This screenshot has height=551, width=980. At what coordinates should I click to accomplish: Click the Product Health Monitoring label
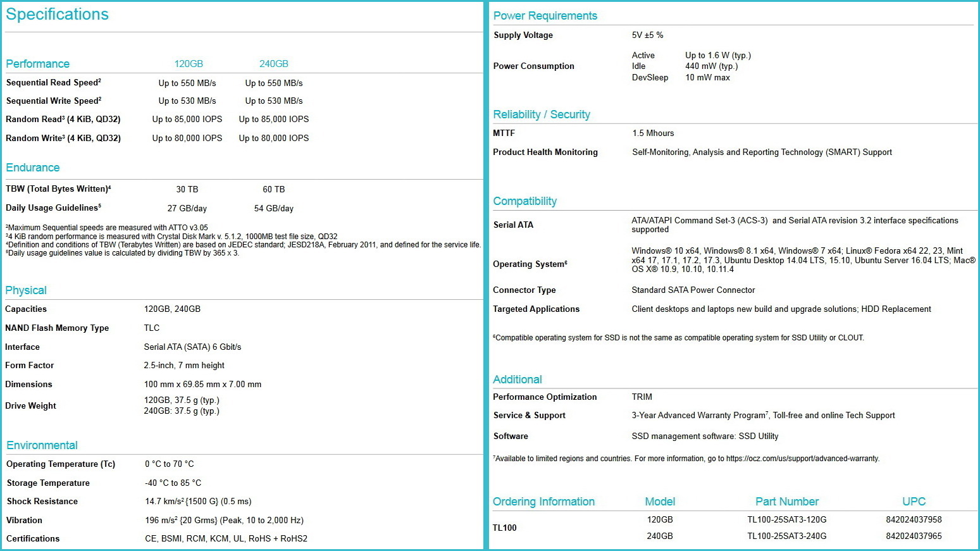pos(545,152)
